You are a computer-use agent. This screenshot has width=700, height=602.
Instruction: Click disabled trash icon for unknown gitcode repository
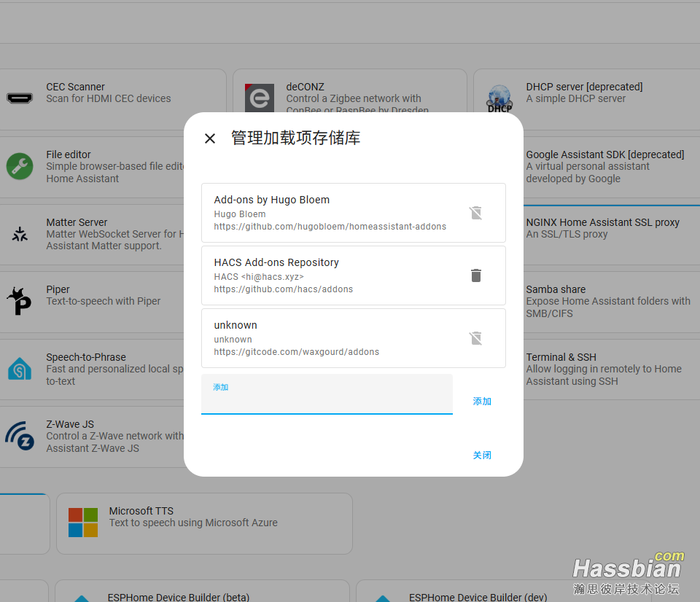click(476, 338)
